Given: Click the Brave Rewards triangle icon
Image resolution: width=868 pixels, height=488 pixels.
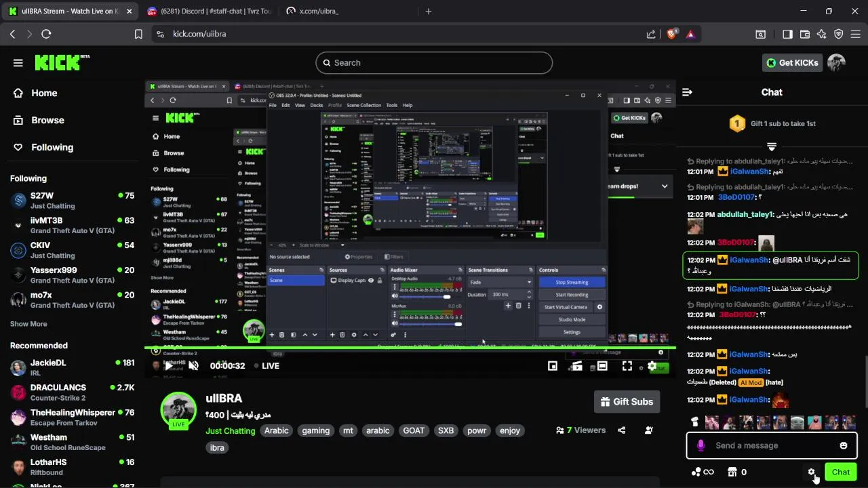Looking at the screenshot, I should (690, 34).
